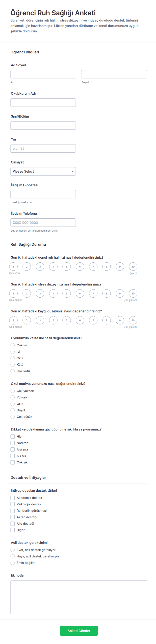The image size is (156, 644).
Task: Open the Cinsiyet dropdown
Action: coord(43,171)
